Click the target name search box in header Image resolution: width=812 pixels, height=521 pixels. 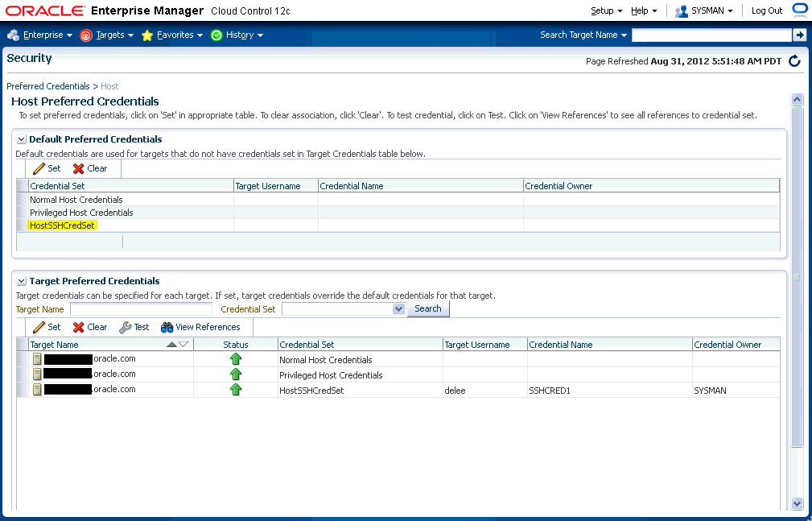711,35
